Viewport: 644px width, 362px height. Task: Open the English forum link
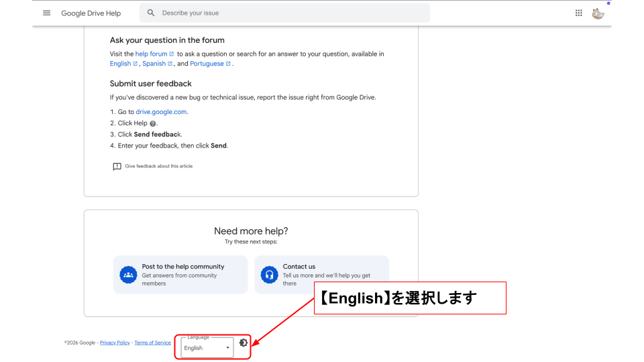(x=121, y=64)
